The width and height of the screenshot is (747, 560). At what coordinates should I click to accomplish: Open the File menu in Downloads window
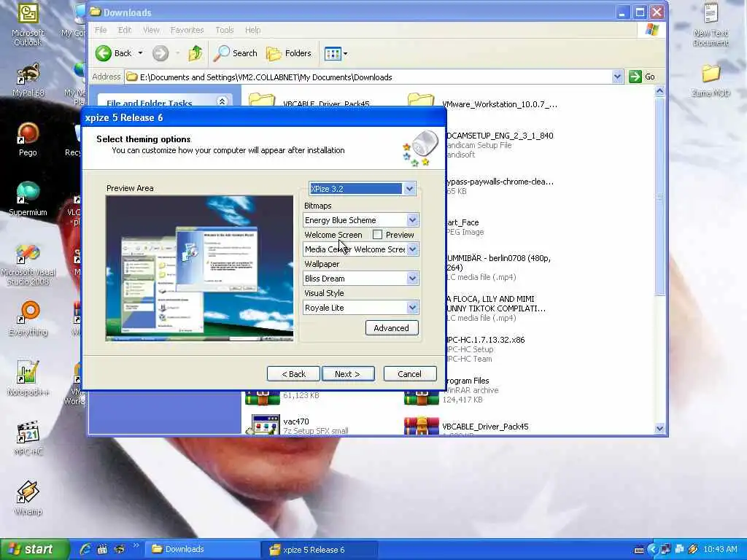[101, 30]
